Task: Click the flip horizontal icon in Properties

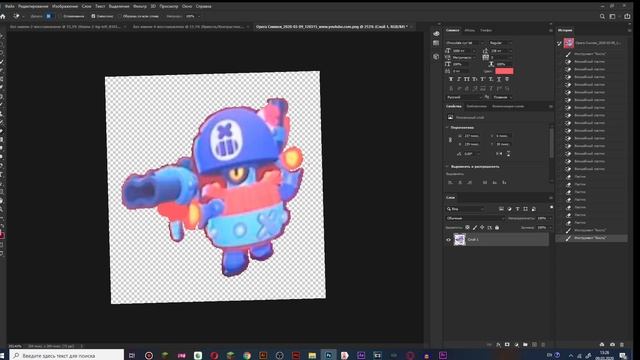Action: pos(499,154)
